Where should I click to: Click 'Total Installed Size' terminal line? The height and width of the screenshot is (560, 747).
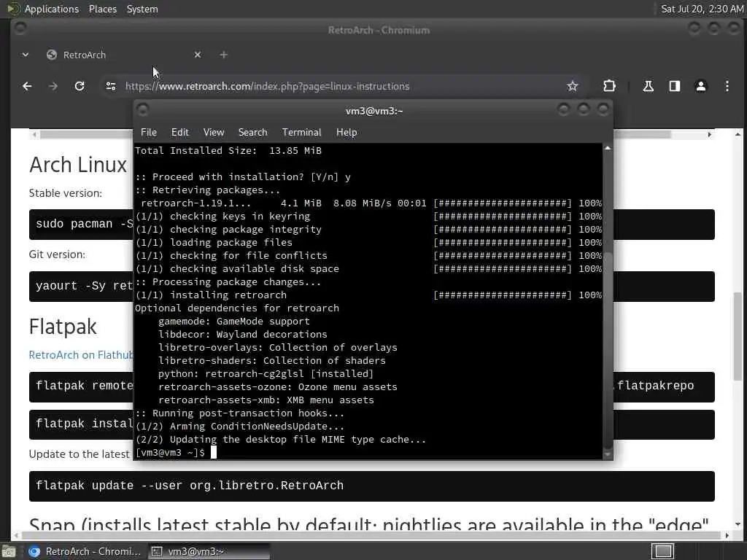click(x=228, y=151)
